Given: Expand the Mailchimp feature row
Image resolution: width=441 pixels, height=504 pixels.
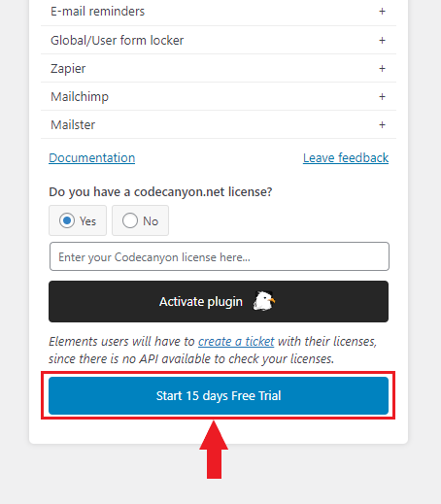Looking at the screenshot, I should click(219, 96).
